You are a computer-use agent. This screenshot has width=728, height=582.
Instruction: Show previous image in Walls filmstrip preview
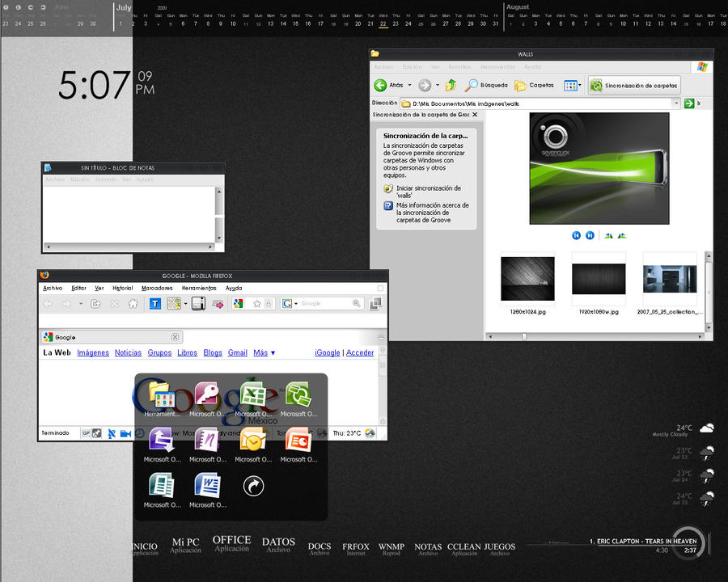[576, 235]
